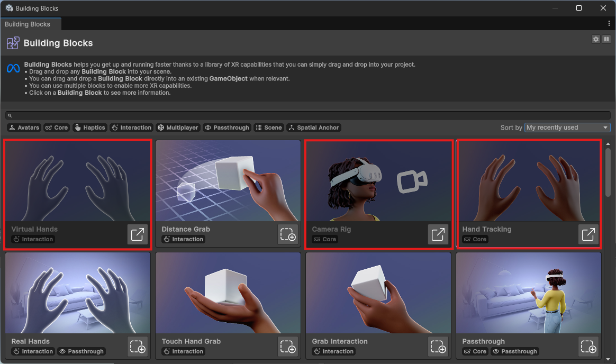
Task: Toggle the Avatars filter tag
Action: [24, 128]
